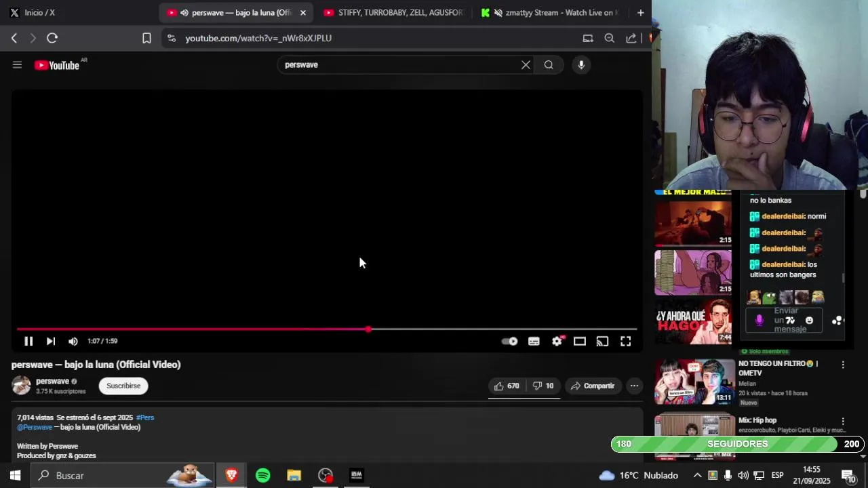868x488 pixels.
Task: Open the Windows notification center
Action: coord(848,475)
